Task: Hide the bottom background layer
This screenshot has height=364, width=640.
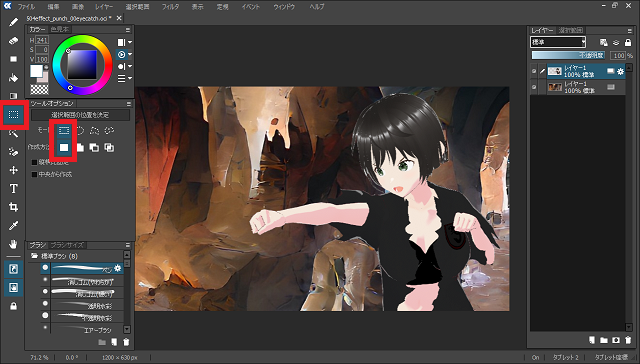Action: point(534,87)
